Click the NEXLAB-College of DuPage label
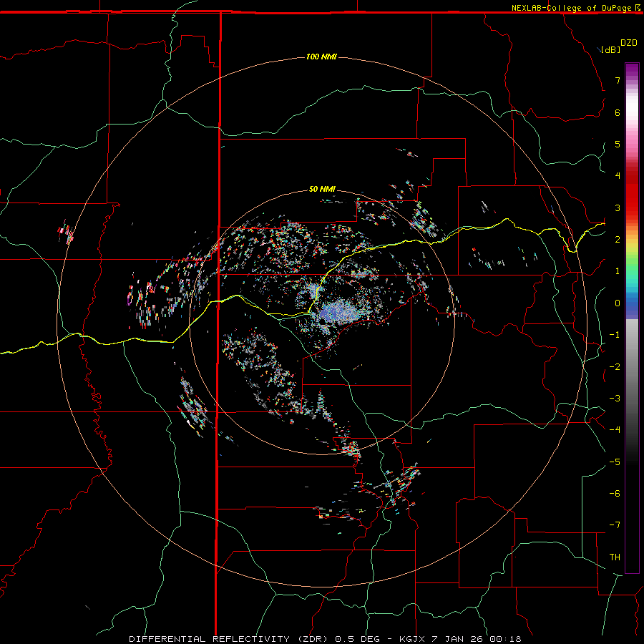 [575, 8]
